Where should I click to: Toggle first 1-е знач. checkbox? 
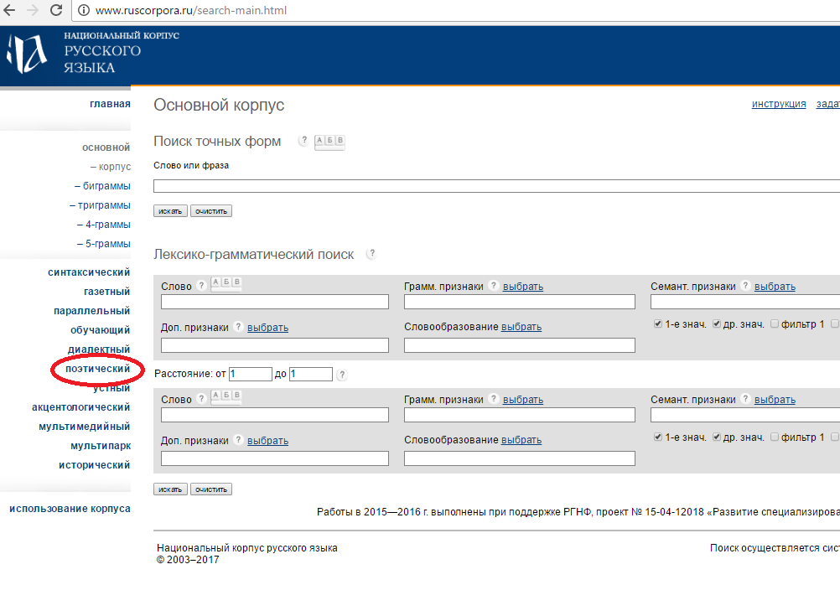coord(658,324)
